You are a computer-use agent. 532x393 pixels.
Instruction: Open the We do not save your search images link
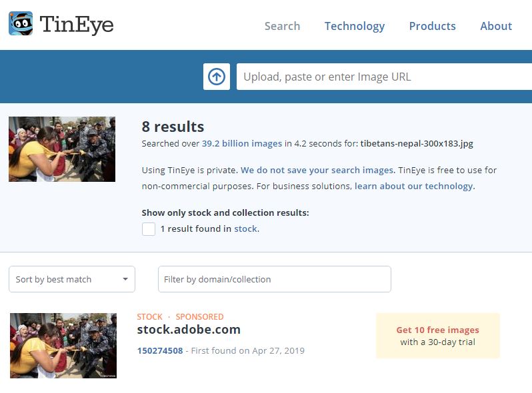[x=318, y=170]
